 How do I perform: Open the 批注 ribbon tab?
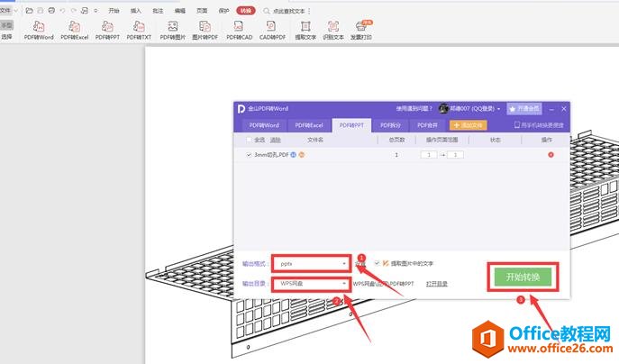point(158,11)
